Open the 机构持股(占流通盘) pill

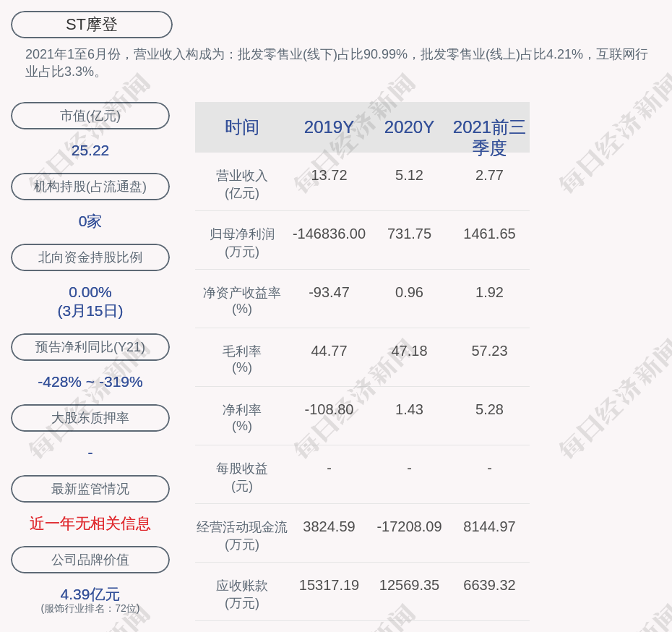click(90, 187)
